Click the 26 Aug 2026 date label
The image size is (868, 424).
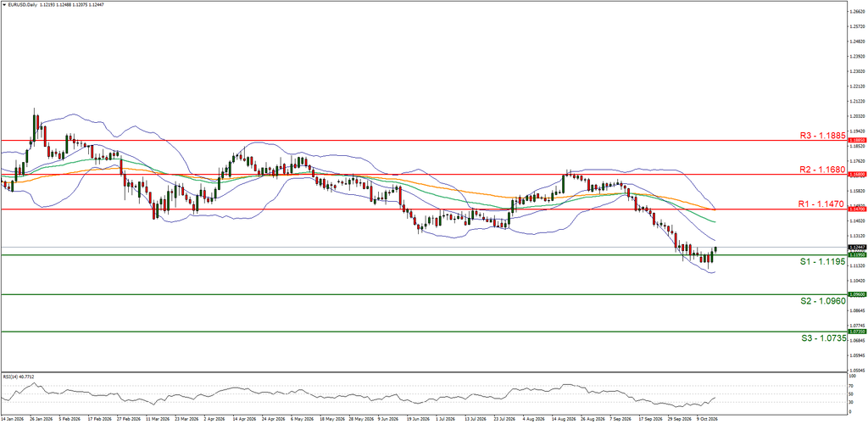tap(593, 420)
